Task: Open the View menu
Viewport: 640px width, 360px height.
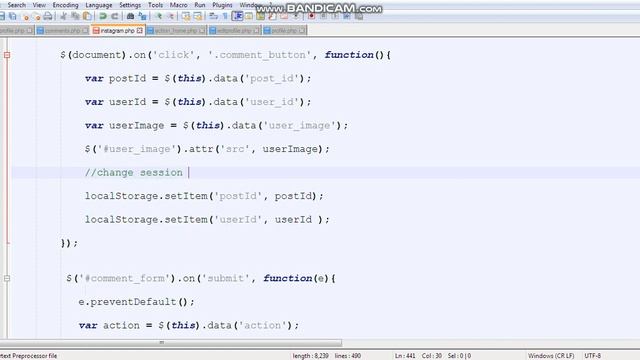Action: (39, 5)
